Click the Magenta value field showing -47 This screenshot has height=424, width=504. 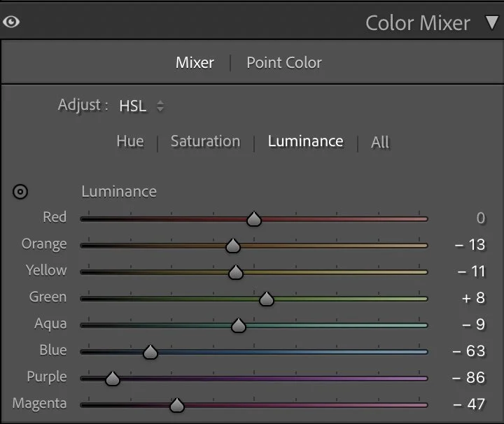point(469,404)
